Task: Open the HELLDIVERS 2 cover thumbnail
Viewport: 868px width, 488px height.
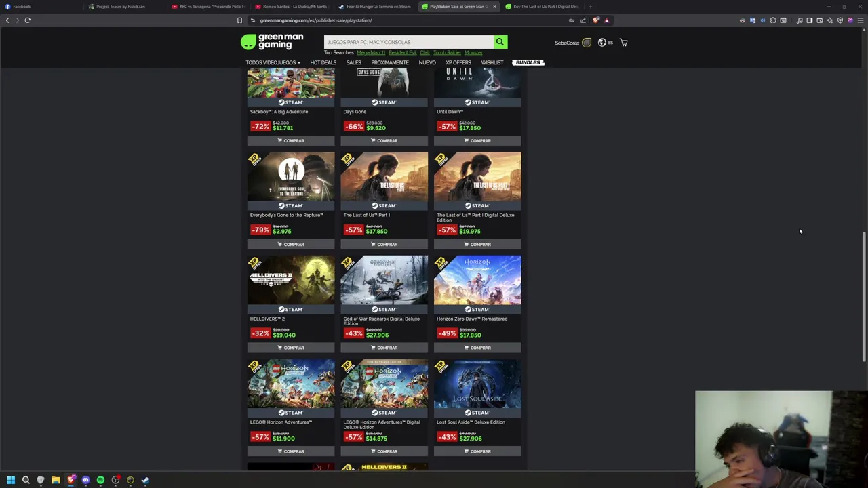Action: pyautogui.click(x=291, y=280)
